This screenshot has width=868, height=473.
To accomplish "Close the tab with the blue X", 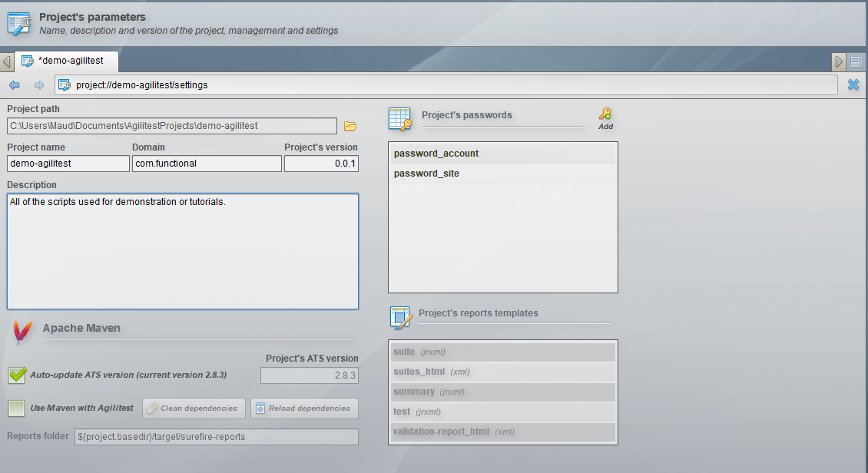I will (x=853, y=84).
